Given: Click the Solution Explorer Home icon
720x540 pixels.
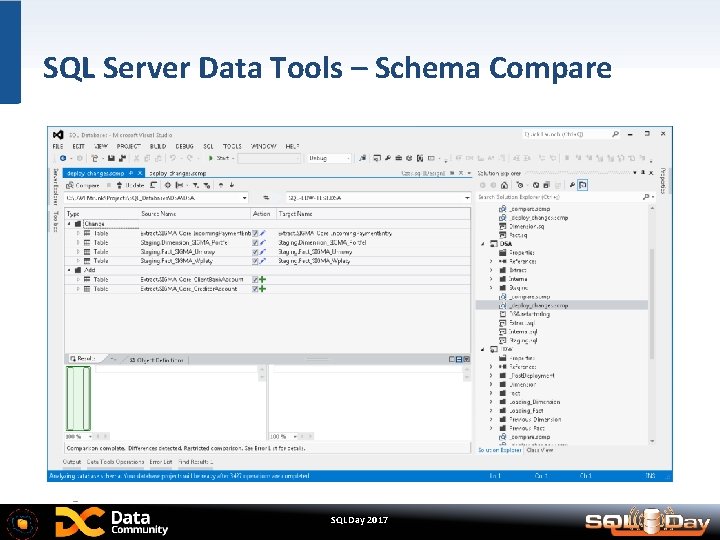Looking at the screenshot, I should [x=504, y=185].
